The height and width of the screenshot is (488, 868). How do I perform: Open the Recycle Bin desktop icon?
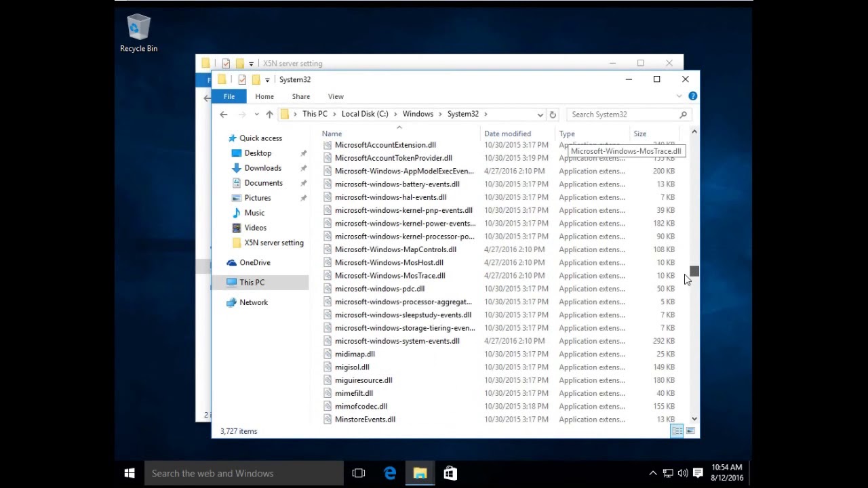[x=138, y=33]
